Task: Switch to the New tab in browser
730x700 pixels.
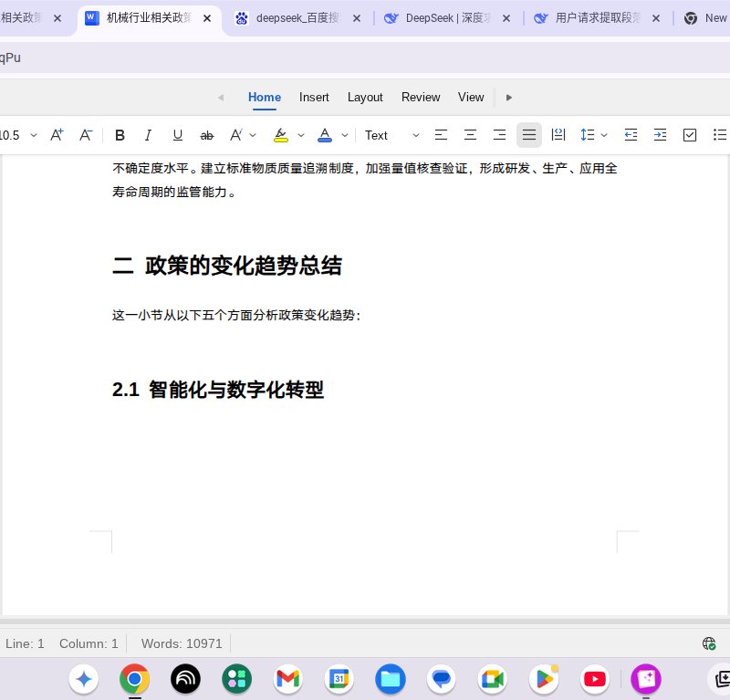Action: [704, 18]
